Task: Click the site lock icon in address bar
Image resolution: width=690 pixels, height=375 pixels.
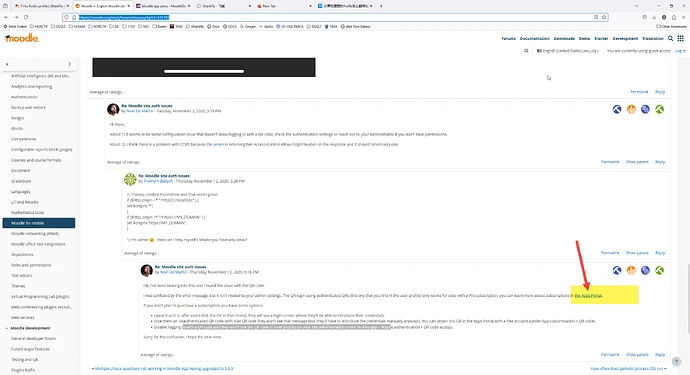Action: coord(74,17)
